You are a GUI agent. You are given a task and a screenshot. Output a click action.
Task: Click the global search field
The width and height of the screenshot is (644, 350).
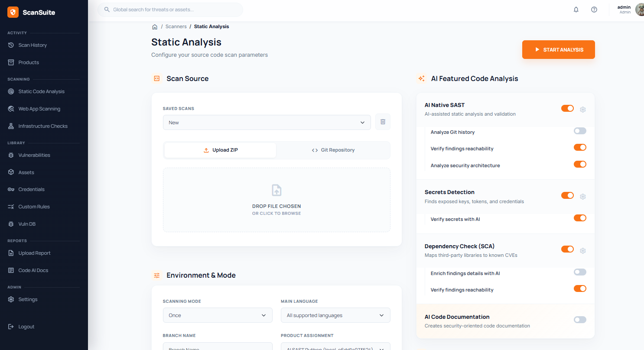(170, 10)
